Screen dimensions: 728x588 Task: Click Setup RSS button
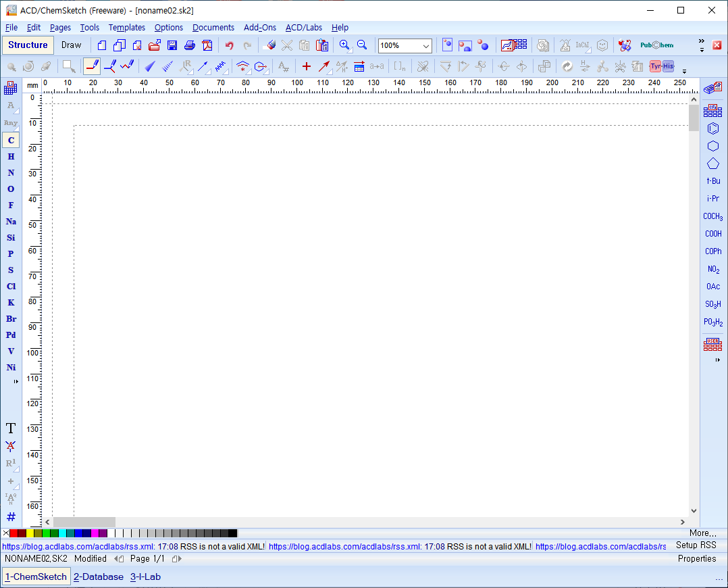click(696, 545)
